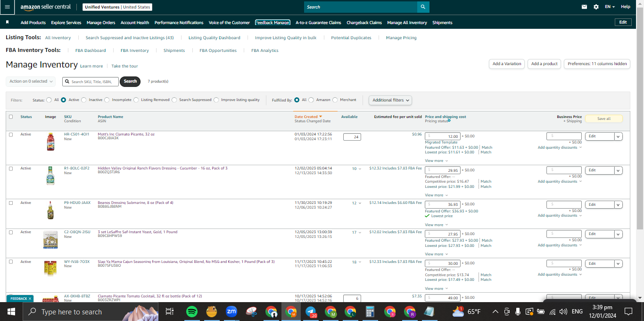644x321 pixels.
Task: Open Snipping Tool from the taskbar
Action: click(251, 312)
